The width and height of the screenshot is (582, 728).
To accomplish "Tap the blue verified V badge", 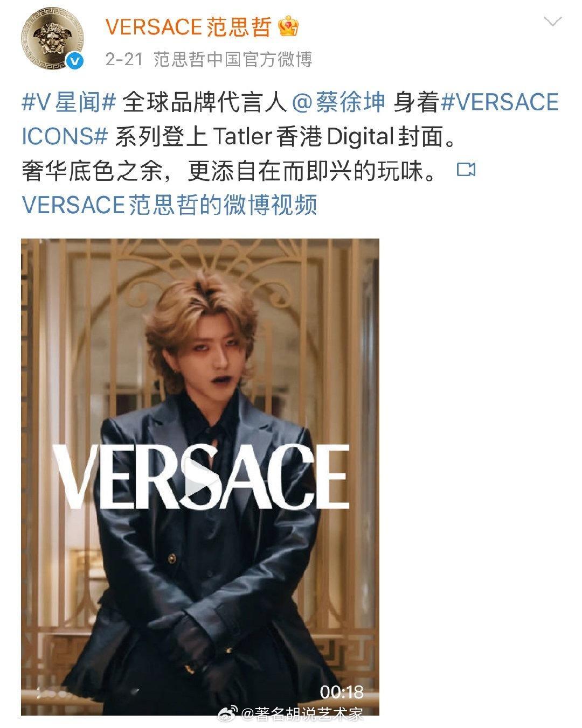I will [x=76, y=62].
